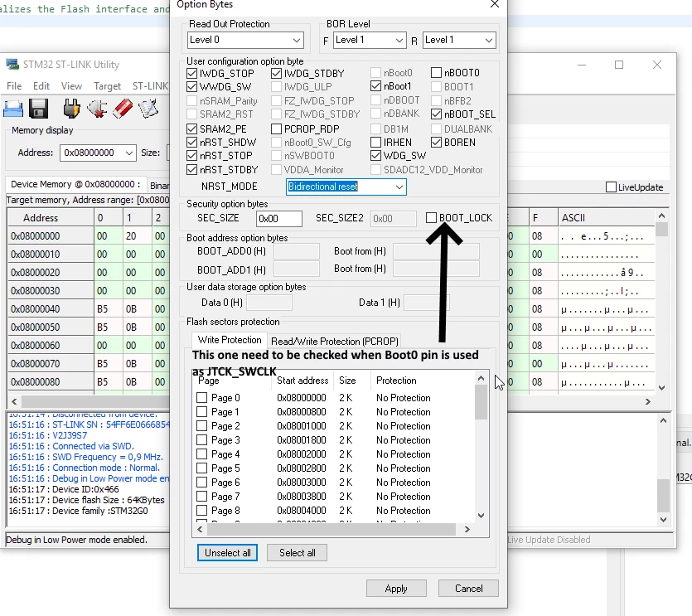Click the log panel down scroll arrow
Viewport: 692px width, 616px height.
[x=663, y=520]
